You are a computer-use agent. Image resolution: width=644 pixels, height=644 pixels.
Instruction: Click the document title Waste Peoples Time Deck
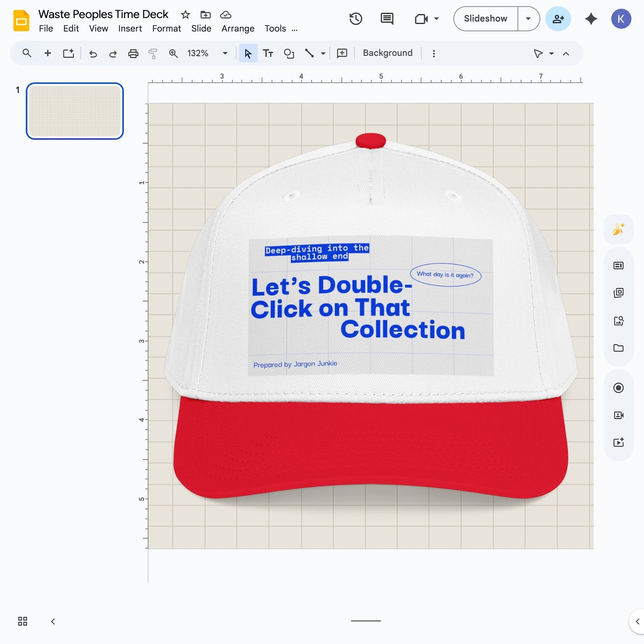[103, 14]
